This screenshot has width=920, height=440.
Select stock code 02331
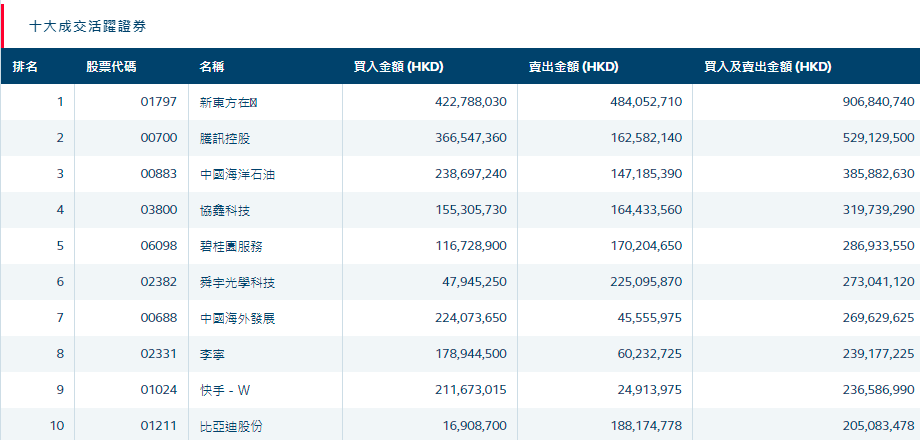(158, 354)
